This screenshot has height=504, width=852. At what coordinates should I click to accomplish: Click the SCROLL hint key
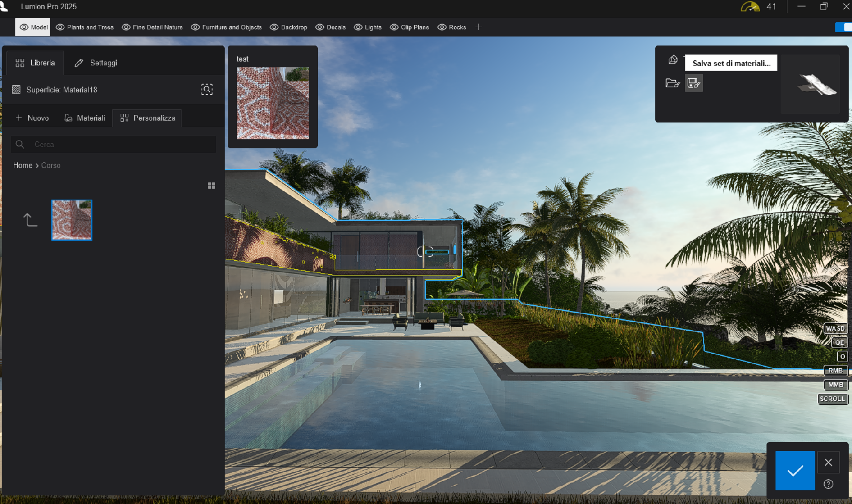coord(832,399)
